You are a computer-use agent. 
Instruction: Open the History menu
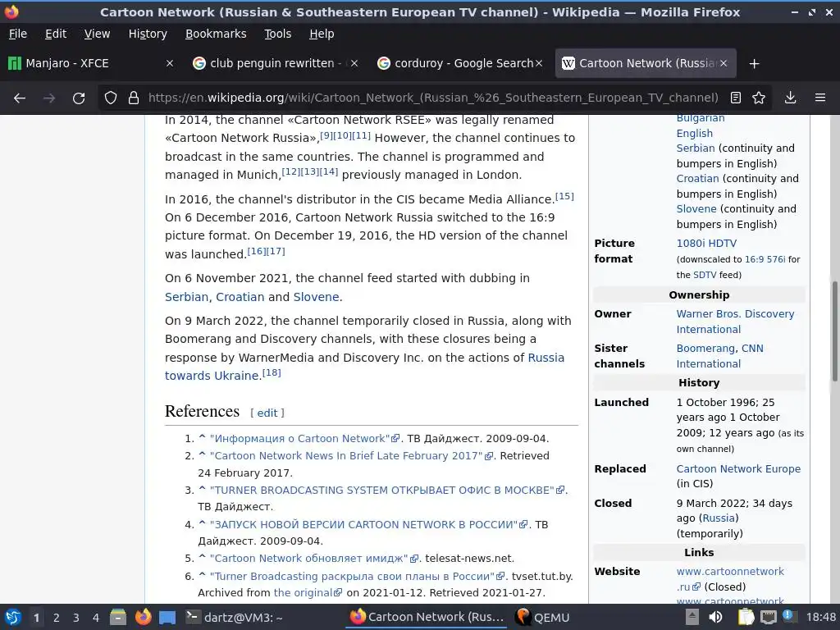coord(148,34)
